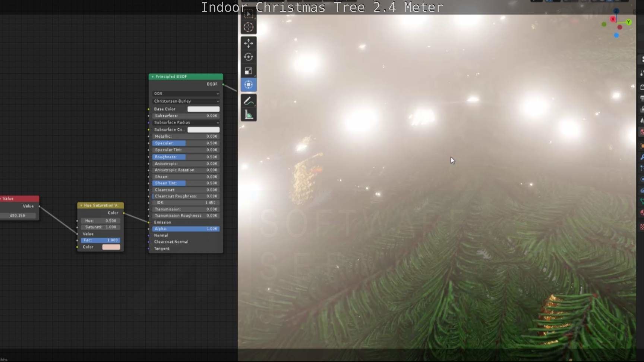This screenshot has width=644, height=362.
Task: Select the Move tool
Action: [249, 43]
